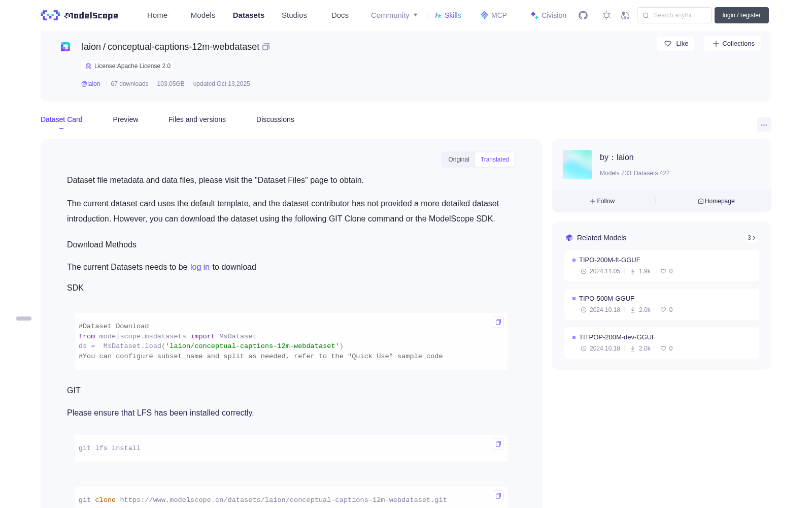812x508 pixels.
Task: Copy the SDK dataset download code
Action: coord(498,322)
